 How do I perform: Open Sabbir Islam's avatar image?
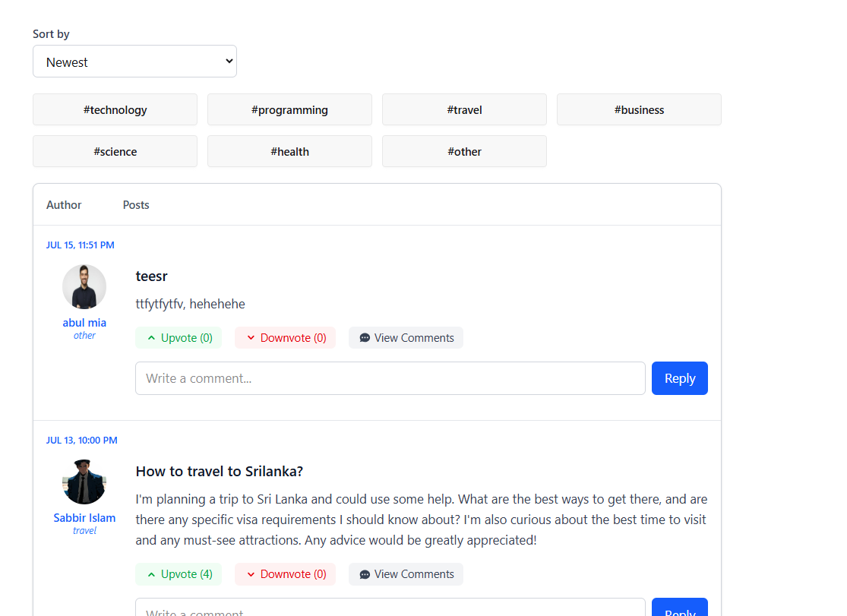[x=84, y=482]
